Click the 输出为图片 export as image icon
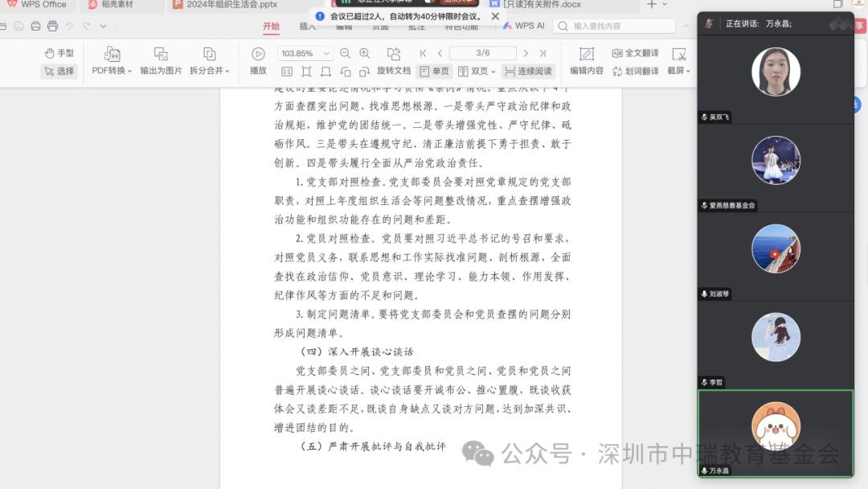This screenshot has width=868, height=489. 161,54
